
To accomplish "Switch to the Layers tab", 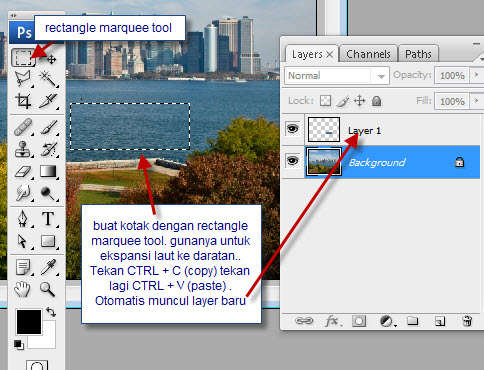I will [x=307, y=54].
